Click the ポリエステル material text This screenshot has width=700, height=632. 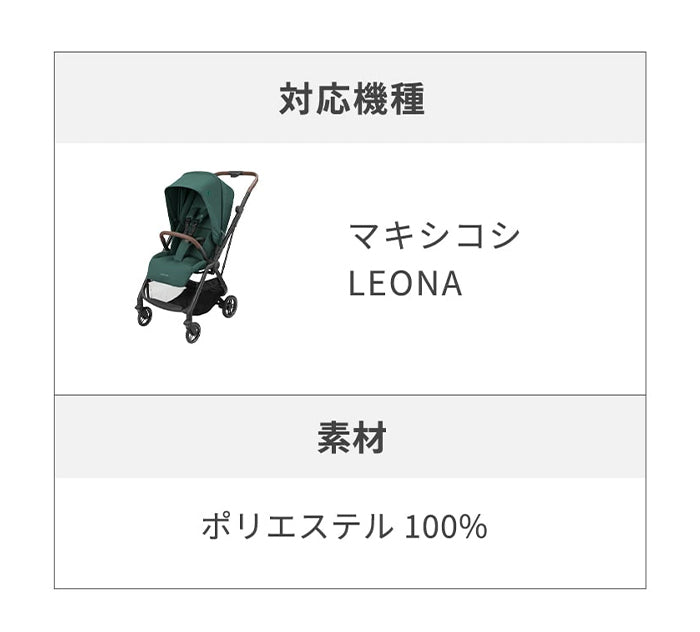[297, 526]
